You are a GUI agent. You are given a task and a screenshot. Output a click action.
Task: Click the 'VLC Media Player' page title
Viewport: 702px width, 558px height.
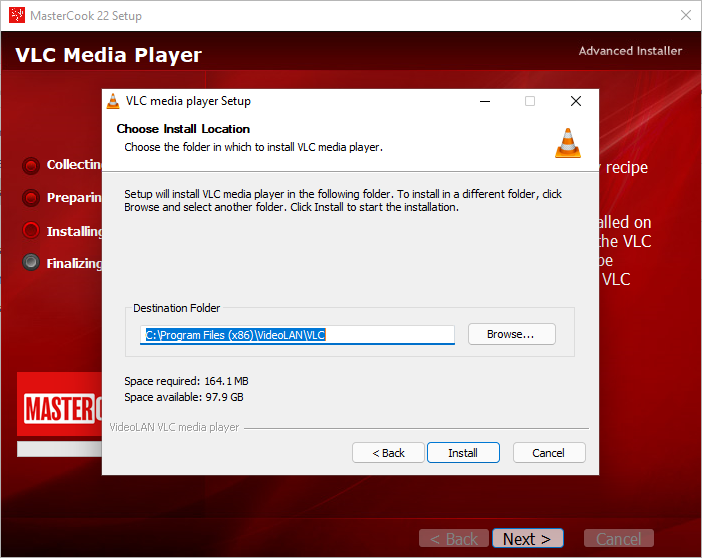(108, 56)
